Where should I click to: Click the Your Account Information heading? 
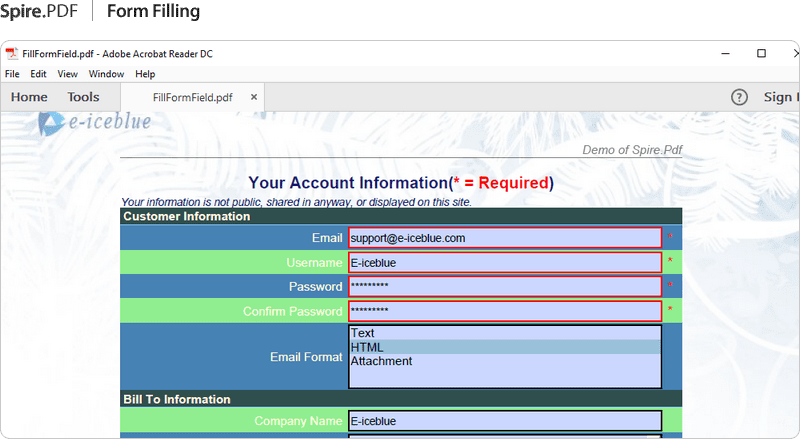click(401, 183)
